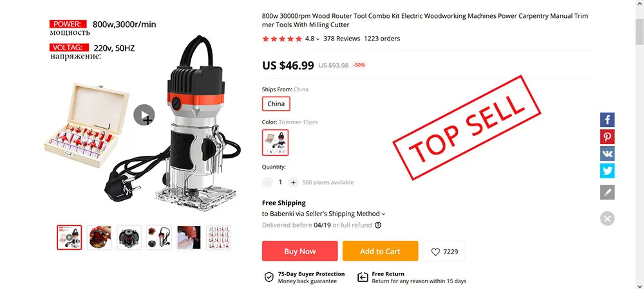View the router bits set thumbnail
This screenshot has height=289, width=644.
coord(218,238)
